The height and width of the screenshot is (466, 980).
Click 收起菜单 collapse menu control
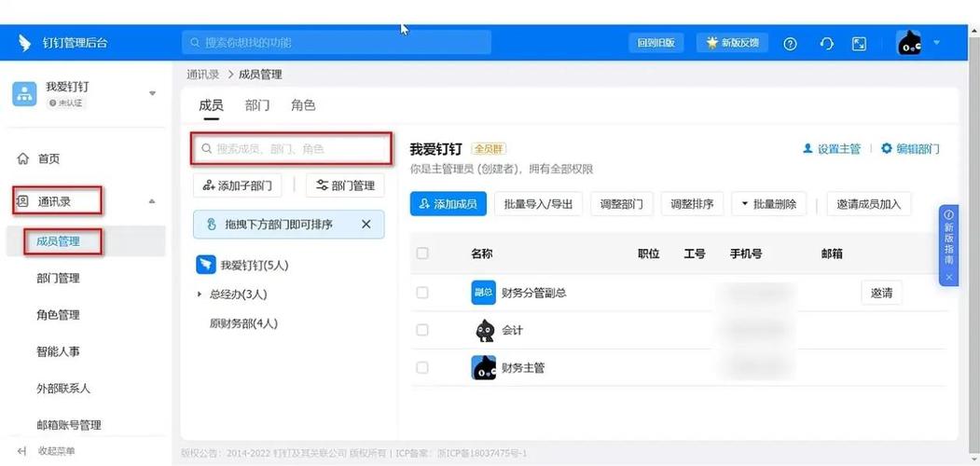click(x=47, y=451)
